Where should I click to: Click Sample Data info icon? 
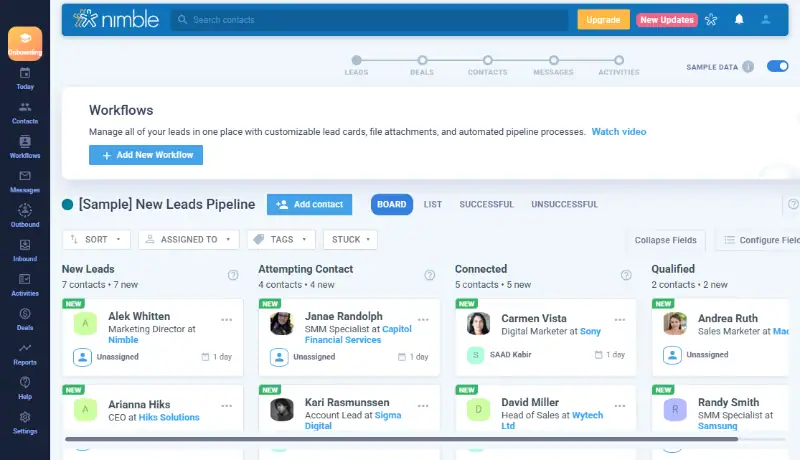(748, 67)
